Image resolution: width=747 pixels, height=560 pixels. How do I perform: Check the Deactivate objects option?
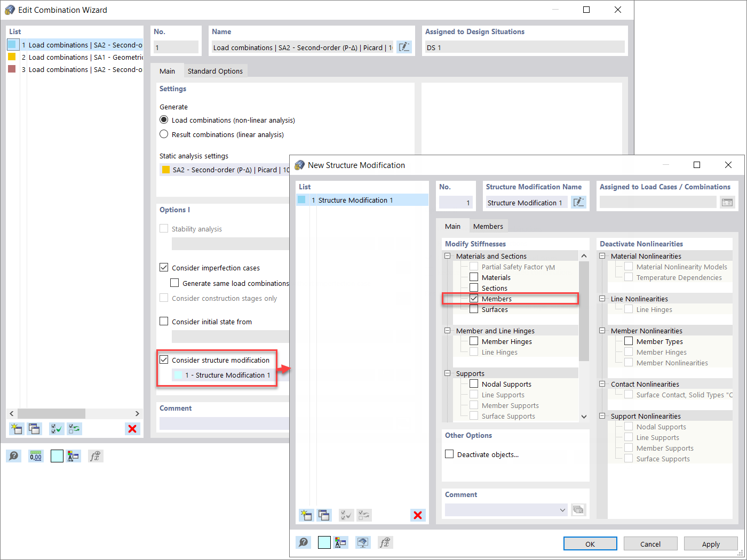(x=449, y=454)
